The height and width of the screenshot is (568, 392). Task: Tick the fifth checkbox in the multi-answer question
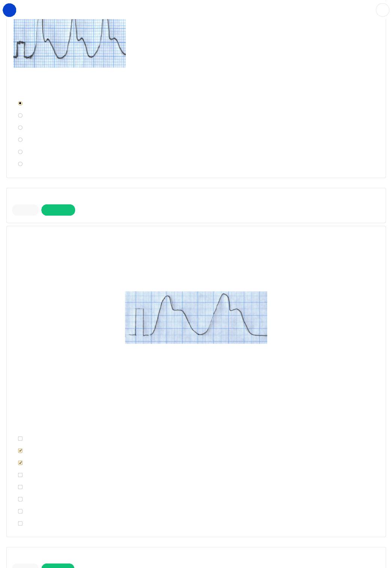coord(20,487)
